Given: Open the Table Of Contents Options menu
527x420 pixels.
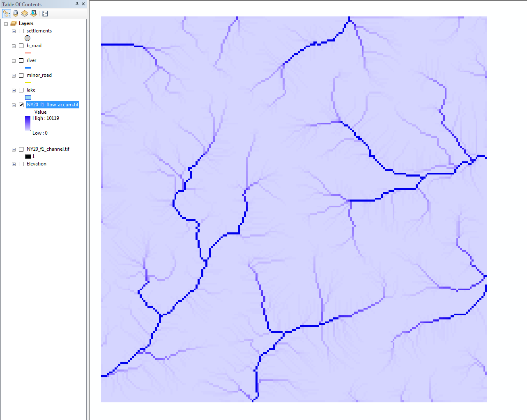Looking at the screenshot, I should click(x=44, y=13).
